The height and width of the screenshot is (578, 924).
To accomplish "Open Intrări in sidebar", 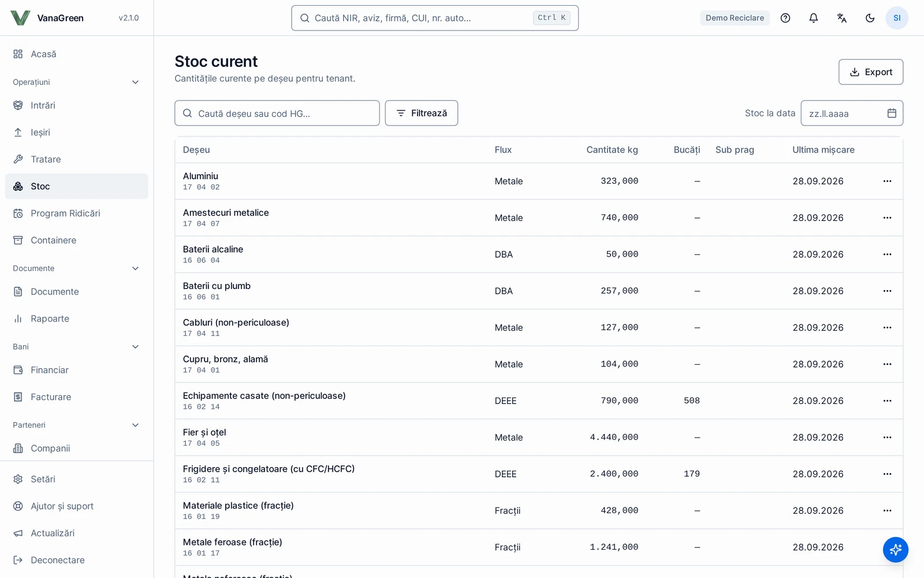I will pyautogui.click(x=77, y=105).
